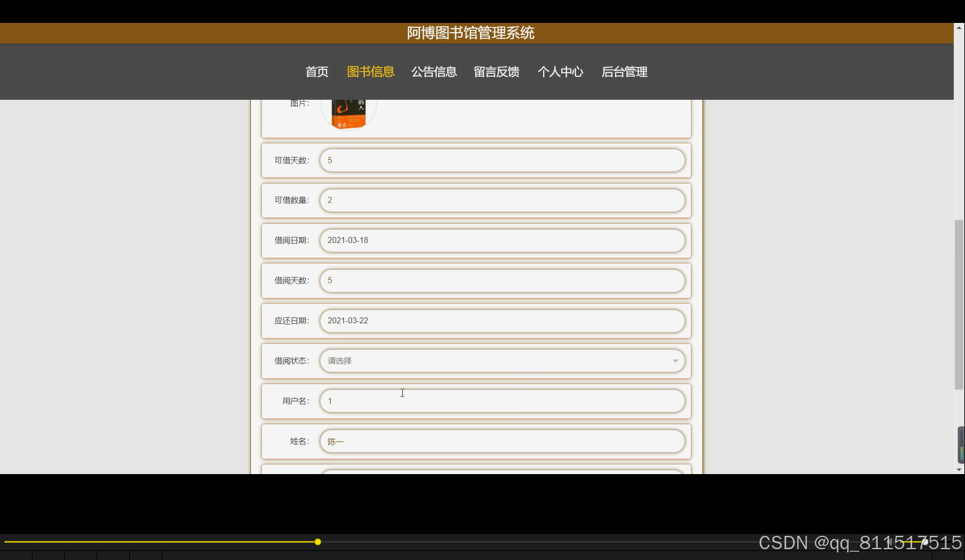965x560 pixels.
Task: Open the 图书信息 tab
Action: [370, 72]
